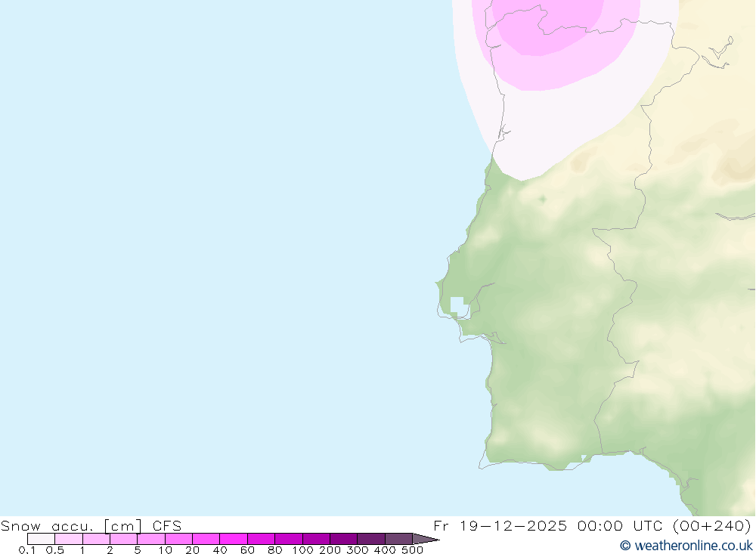Select the 200–300 cm legend swatch

point(344,539)
